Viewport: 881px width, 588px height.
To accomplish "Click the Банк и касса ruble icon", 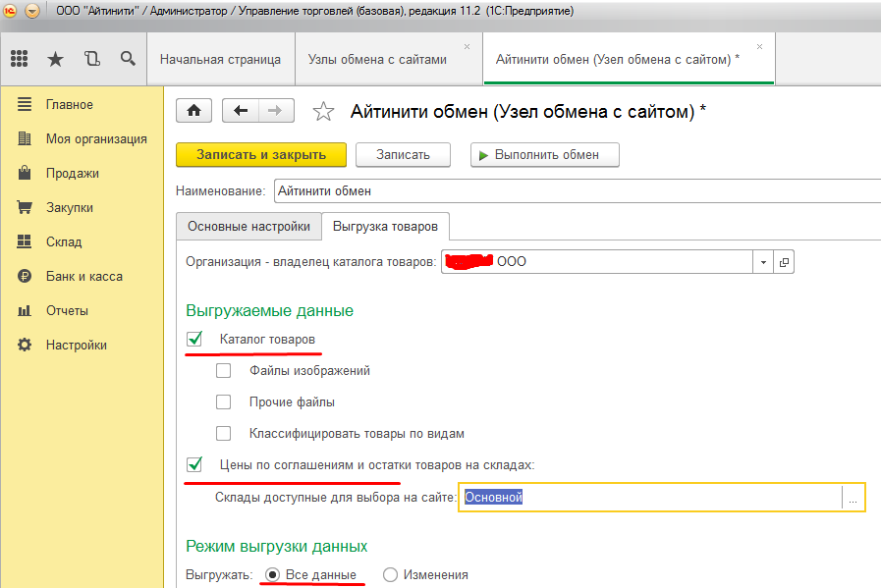I will [25, 276].
